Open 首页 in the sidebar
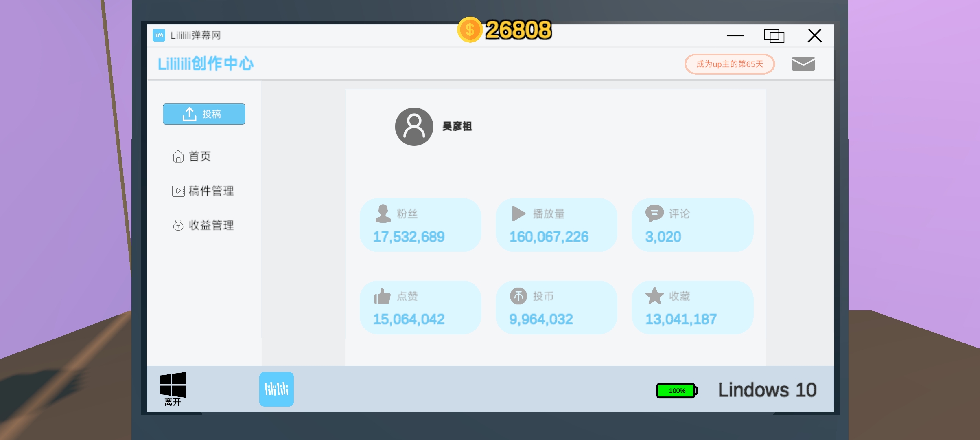 191,156
